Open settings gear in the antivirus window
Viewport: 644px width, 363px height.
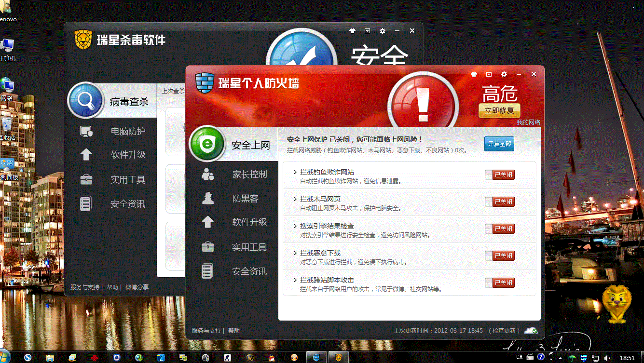[383, 31]
